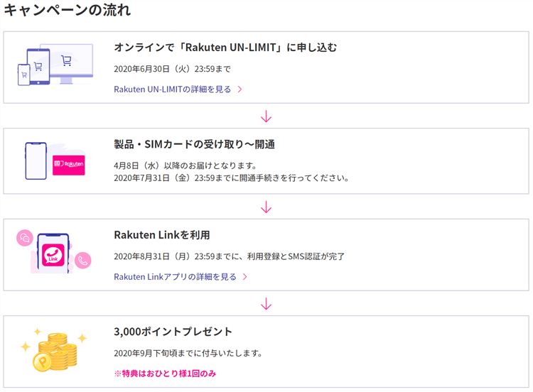Click the pink phone call icon
The image size is (533, 392).
tap(83, 261)
